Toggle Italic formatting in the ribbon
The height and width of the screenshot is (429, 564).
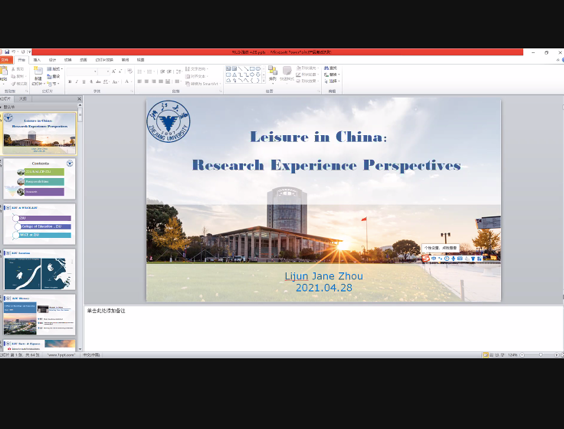click(x=77, y=82)
